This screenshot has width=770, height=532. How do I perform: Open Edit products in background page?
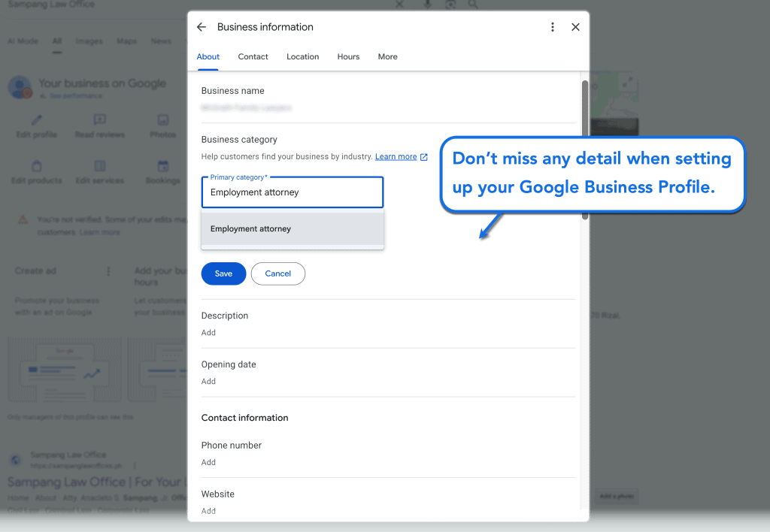(x=36, y=173)
